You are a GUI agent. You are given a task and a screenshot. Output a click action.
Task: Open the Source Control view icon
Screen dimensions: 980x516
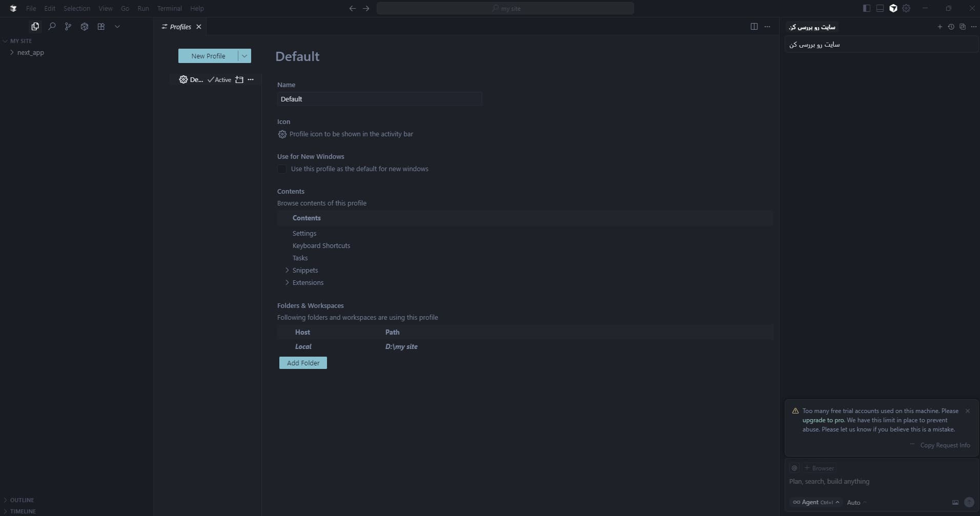(x=68, y=27)
